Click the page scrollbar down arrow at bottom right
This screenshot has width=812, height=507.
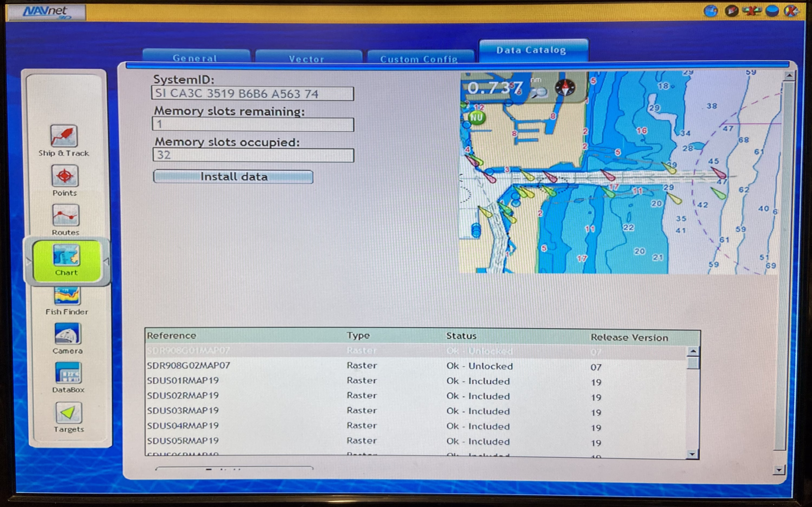tap(779, 470)
